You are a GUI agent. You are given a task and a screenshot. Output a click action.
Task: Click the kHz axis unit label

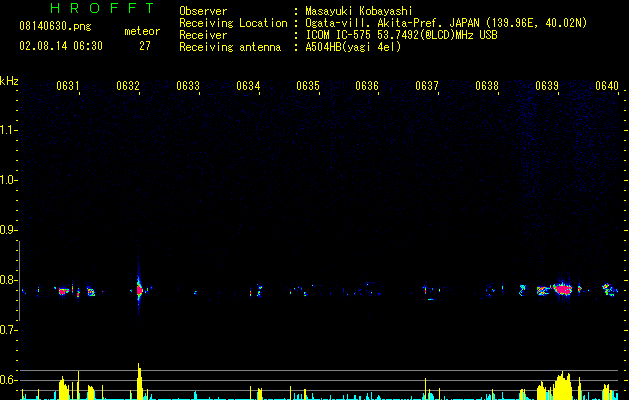pyautogui.click(x=9, y=81)
